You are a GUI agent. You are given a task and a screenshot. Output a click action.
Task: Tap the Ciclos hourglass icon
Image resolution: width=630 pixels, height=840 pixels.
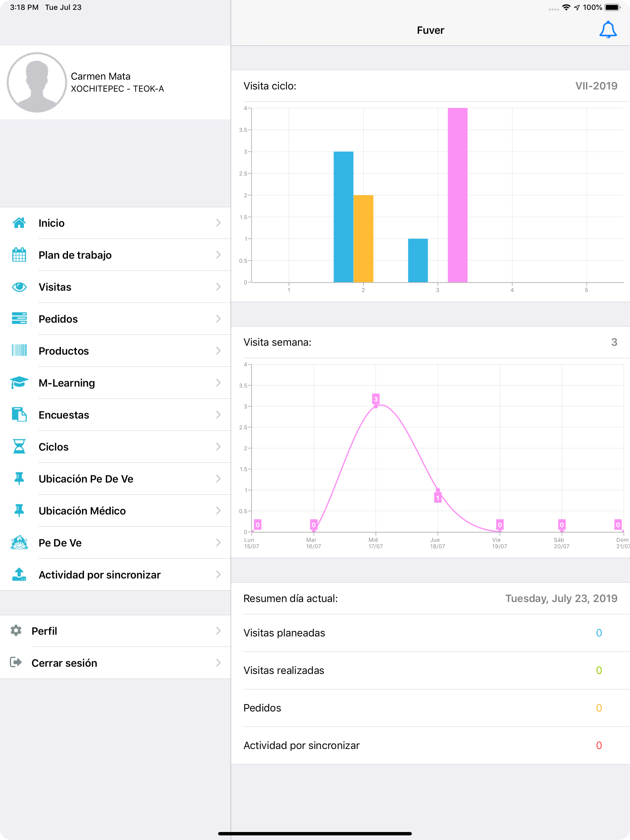click(x=19, y=446)
